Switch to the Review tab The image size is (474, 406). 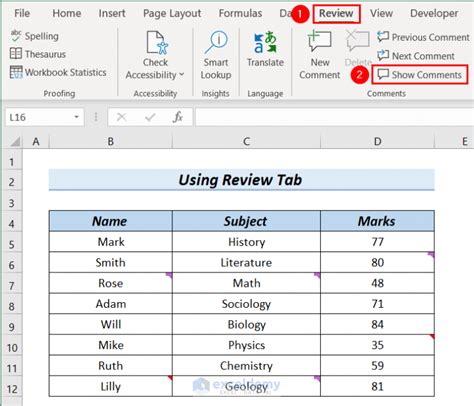point(336,14)
